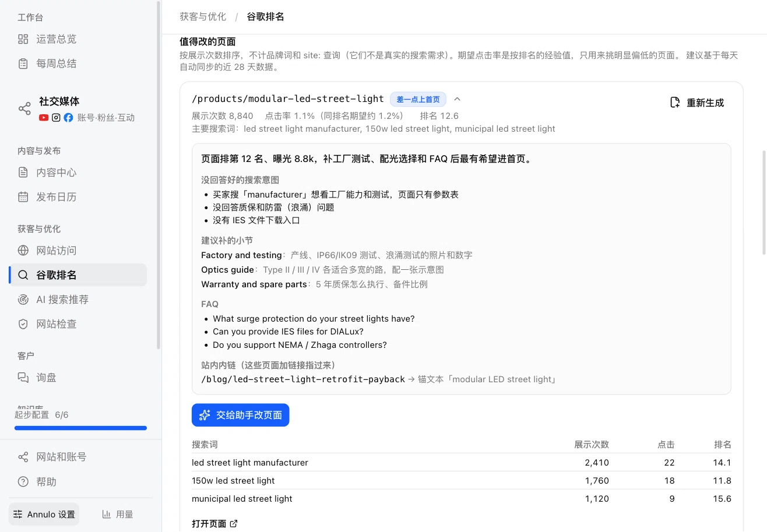Click the 网站检查 shield icon
This screenshot has width=767, height=532.
[23, 324]
